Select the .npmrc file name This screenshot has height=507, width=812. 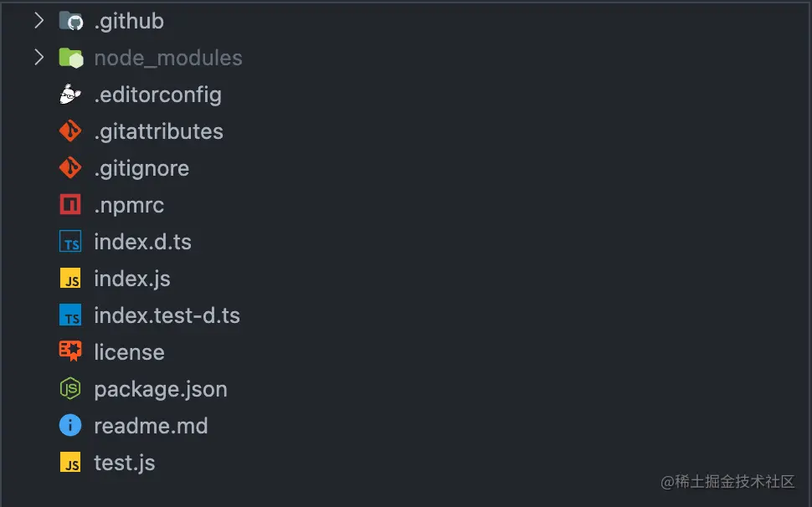129,205
